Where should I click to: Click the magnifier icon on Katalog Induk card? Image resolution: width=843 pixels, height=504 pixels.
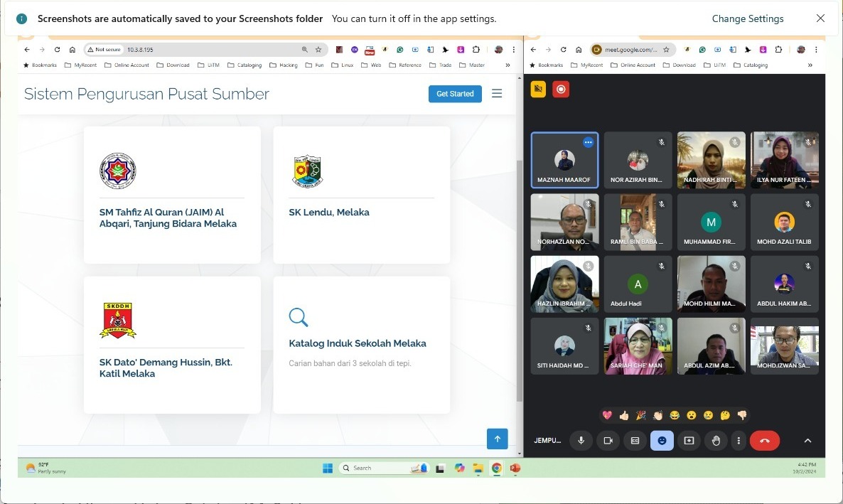tap(299, 317)
